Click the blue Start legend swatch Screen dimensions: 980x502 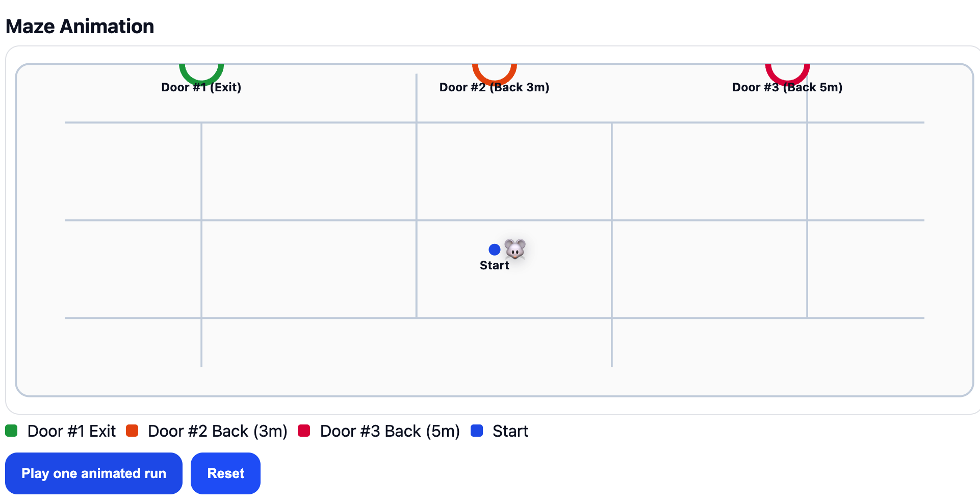tap(477, 431)
